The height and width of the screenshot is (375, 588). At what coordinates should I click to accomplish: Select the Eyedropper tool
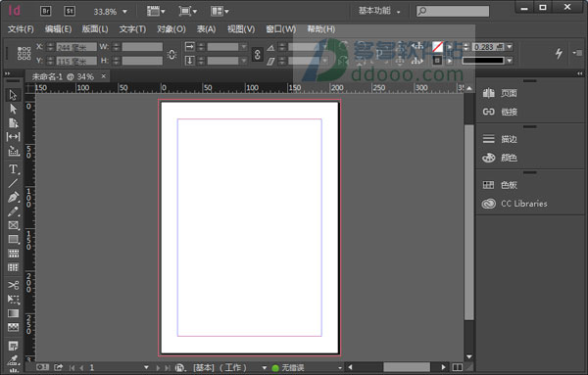pyautogui.click(x=13, y=359)
